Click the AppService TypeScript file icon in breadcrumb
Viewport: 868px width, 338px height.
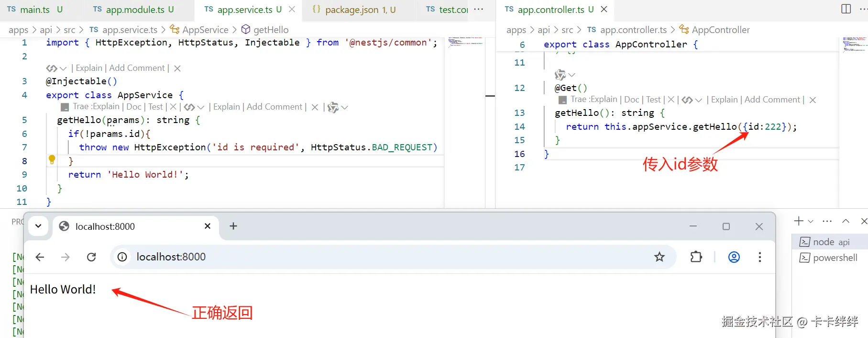(x=94, y=30)
